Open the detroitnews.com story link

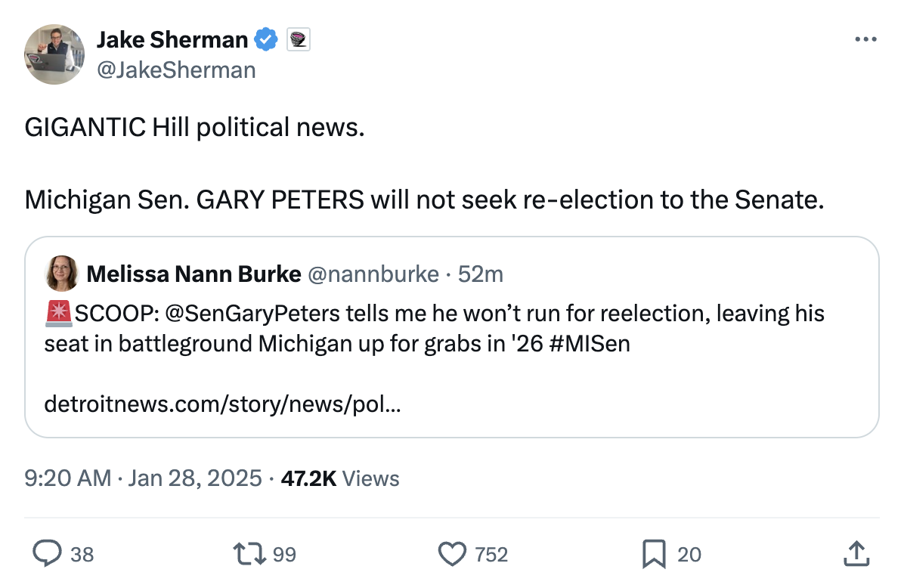pyautogui.click(x=222, y=404)
